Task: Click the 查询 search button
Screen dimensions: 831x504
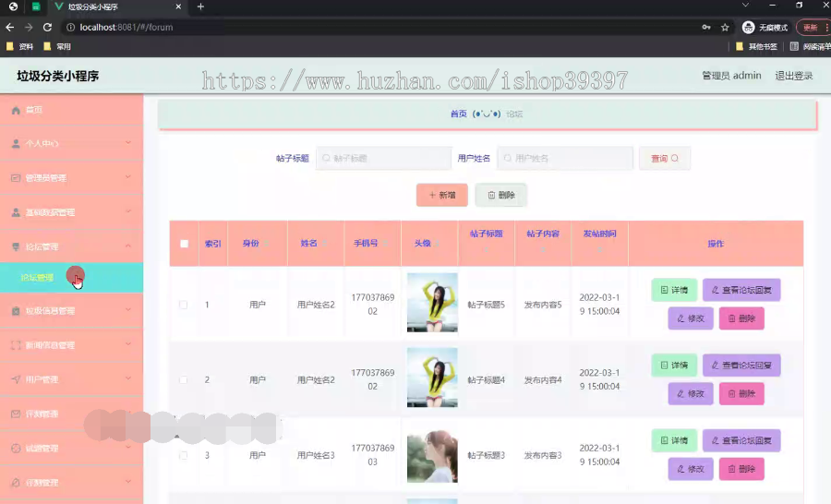Action: [x=665, y=159]
